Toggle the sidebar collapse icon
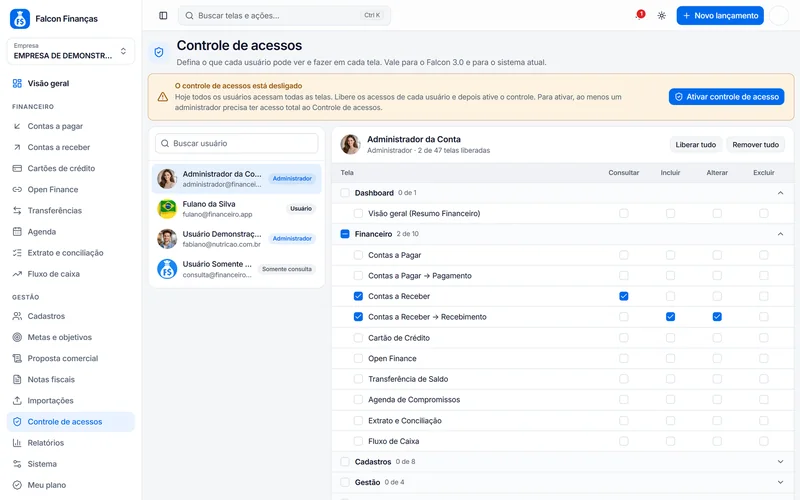Viewport: 800px width, 500px height. (x=163, y=16)
